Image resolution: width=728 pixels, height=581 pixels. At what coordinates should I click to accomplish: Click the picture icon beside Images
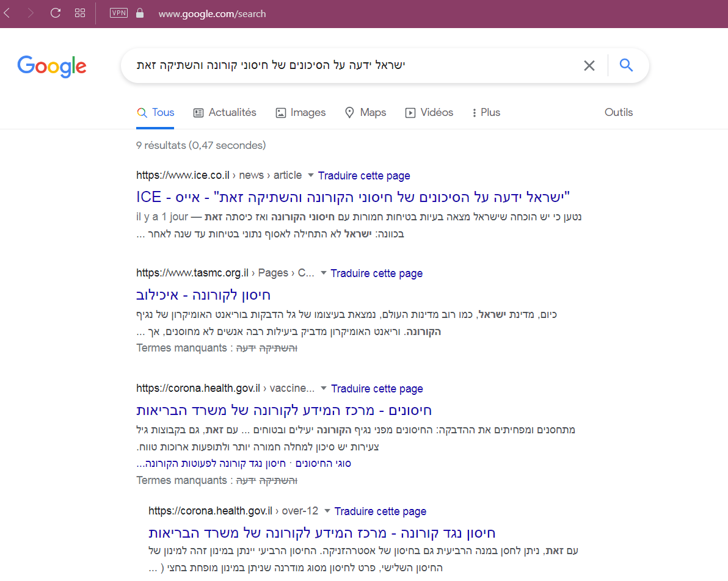tap(281, 113)
